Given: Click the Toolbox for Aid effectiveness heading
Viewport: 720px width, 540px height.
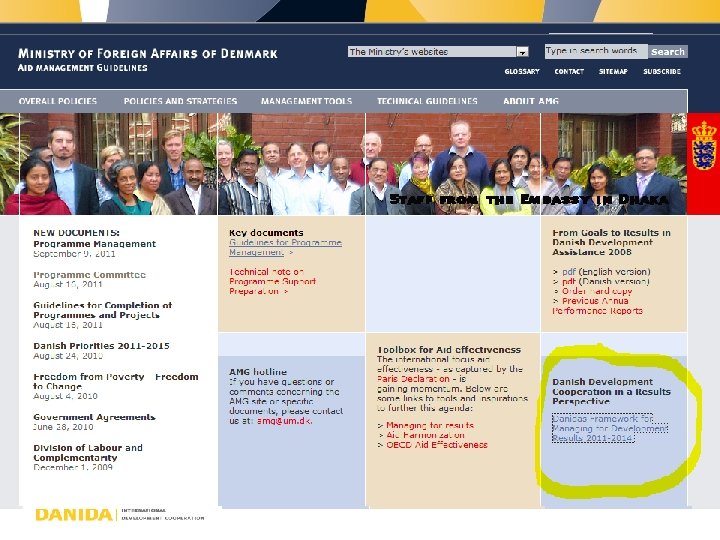Looking at the screenshot, I should pos(449,350).
